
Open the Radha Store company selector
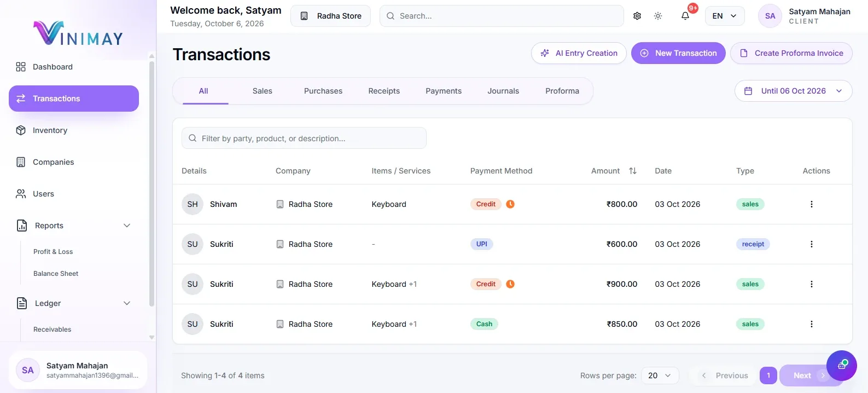point(330,16)
